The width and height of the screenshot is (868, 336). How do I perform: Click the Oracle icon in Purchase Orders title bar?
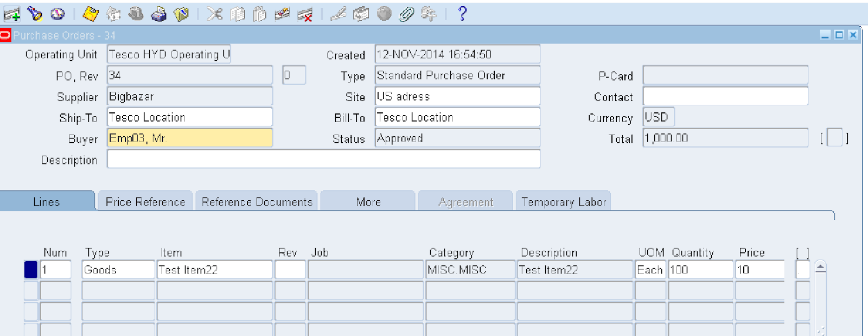coord(5,35)
